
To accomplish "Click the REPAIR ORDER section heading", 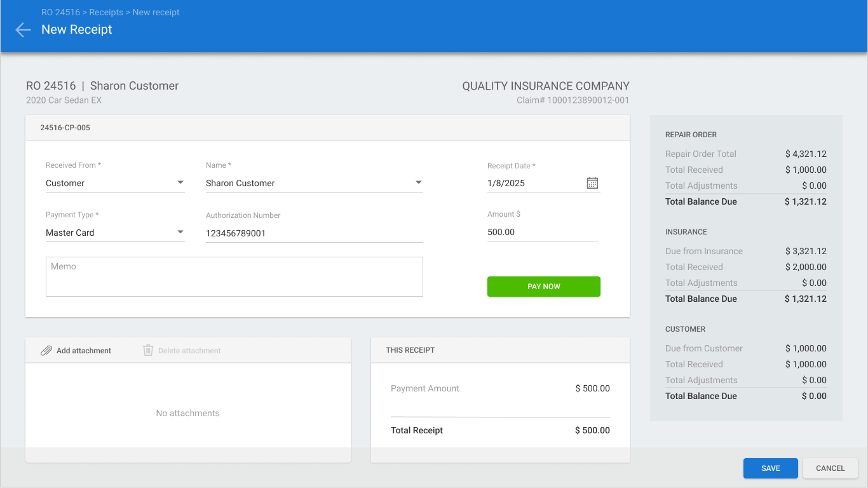I will point(691,135).
